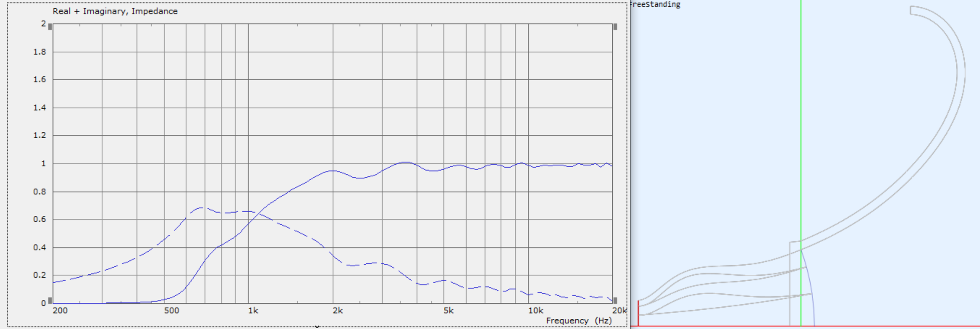Click the 'Real + Imaginary, Impedance' graph title
The image size is (980, 329).
[115, 11]
